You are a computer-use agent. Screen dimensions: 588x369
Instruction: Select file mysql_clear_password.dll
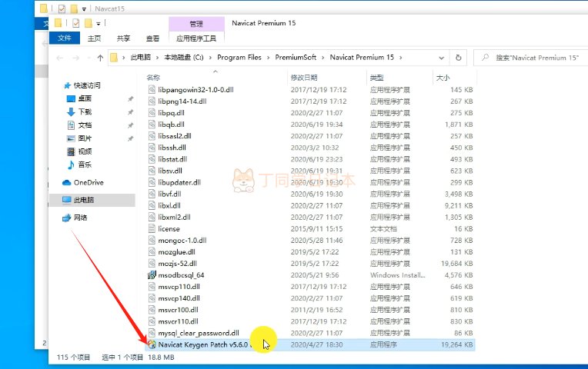tap(199, 333)
